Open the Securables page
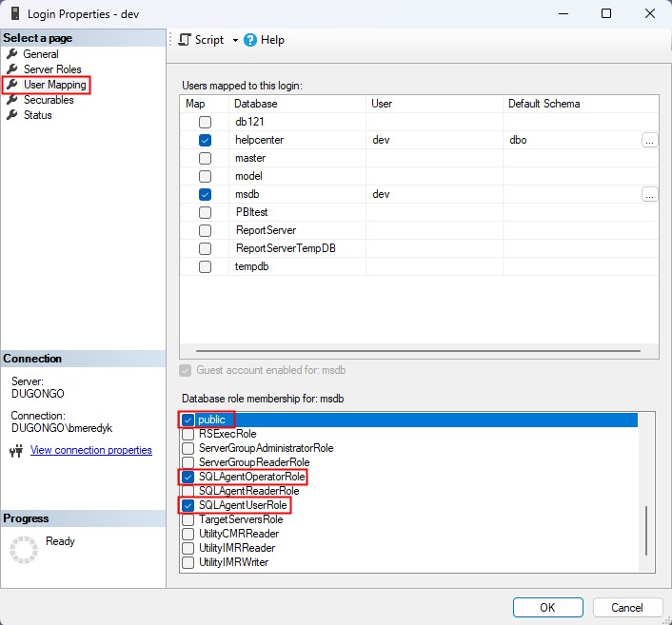The image size is (672, 625). click(x=49, y=100)
